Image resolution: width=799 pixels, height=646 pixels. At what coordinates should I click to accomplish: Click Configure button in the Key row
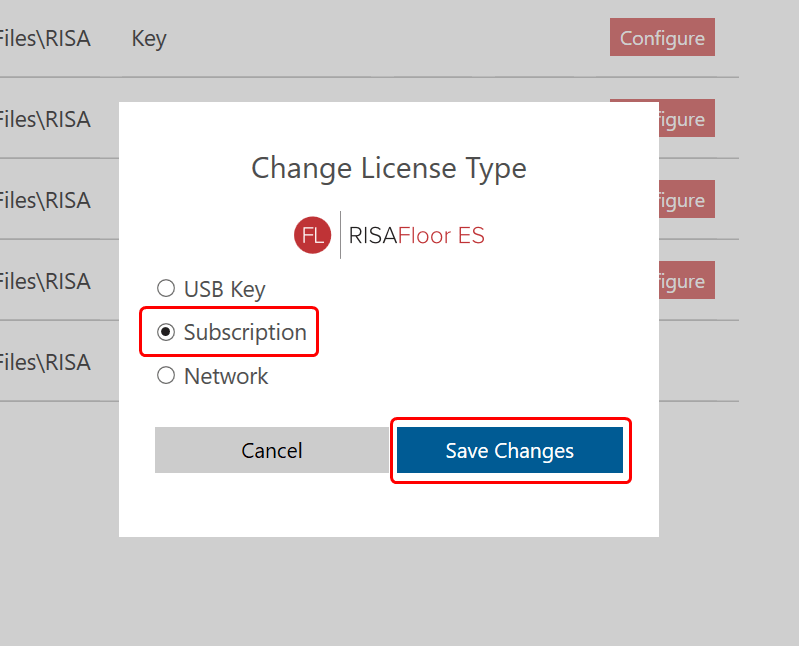click(662, 38)
